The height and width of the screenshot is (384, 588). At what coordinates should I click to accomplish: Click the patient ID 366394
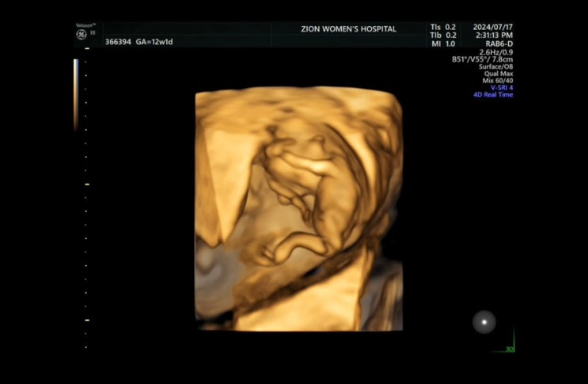point(118,42)
